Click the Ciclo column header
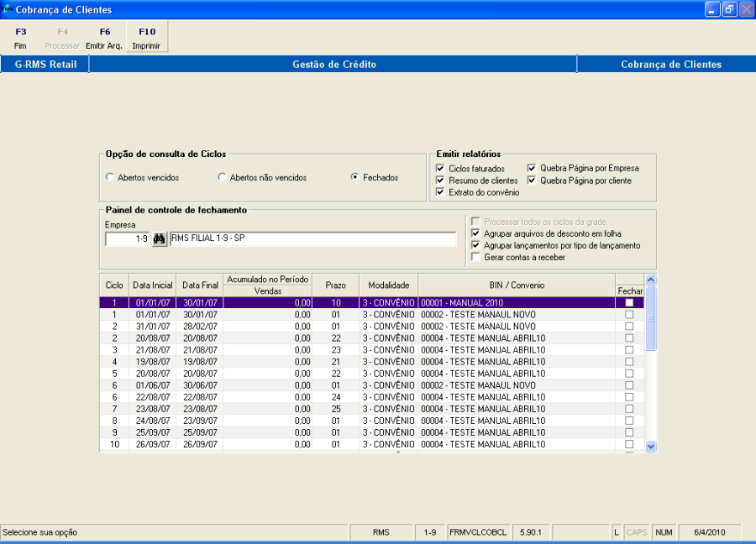The height and width of the screenshot is (544, 756). [114, 285]
